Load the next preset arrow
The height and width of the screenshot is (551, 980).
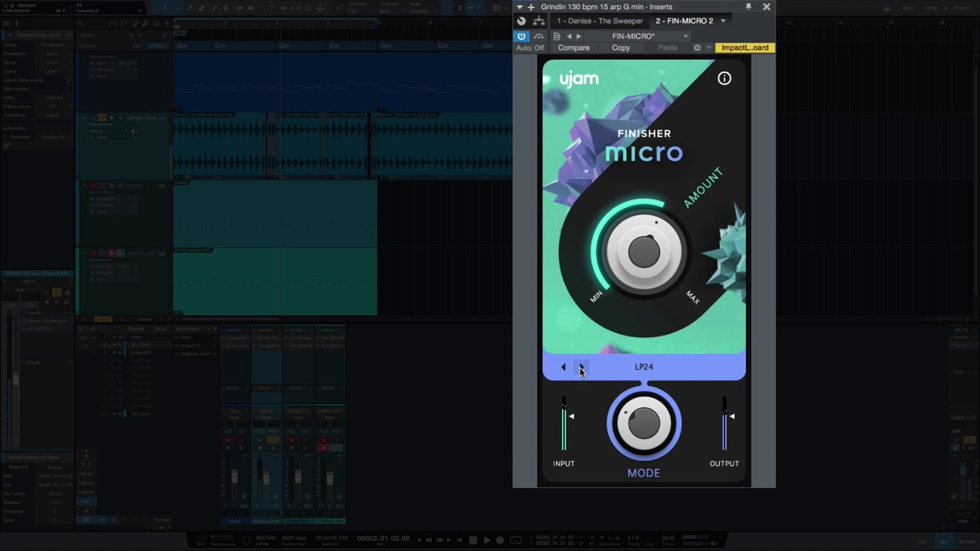pos(579,36)
